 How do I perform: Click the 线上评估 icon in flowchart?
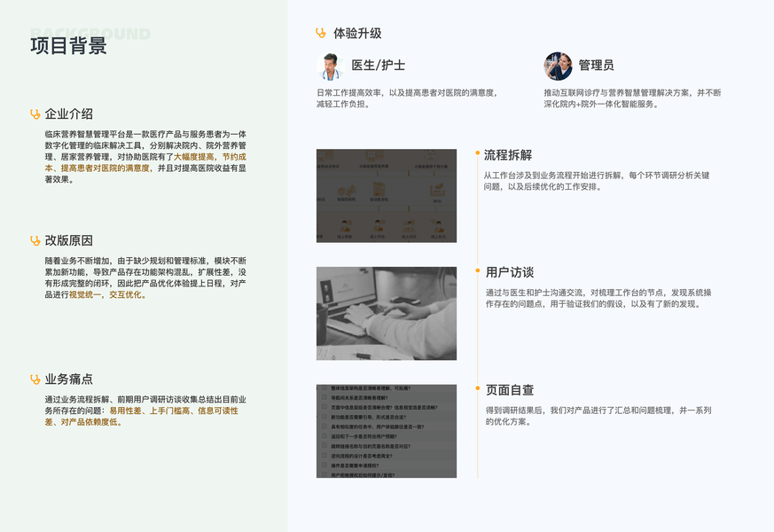(378, 226)
